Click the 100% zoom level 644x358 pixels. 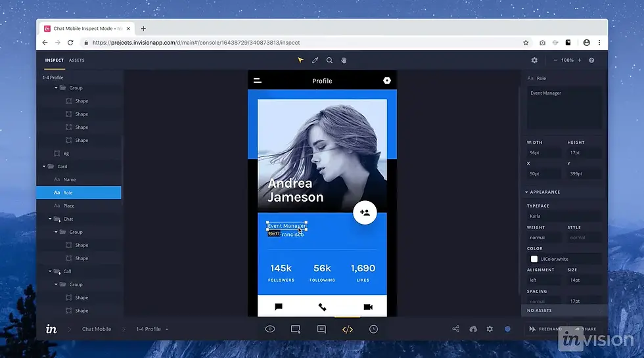tap(567, 60)
